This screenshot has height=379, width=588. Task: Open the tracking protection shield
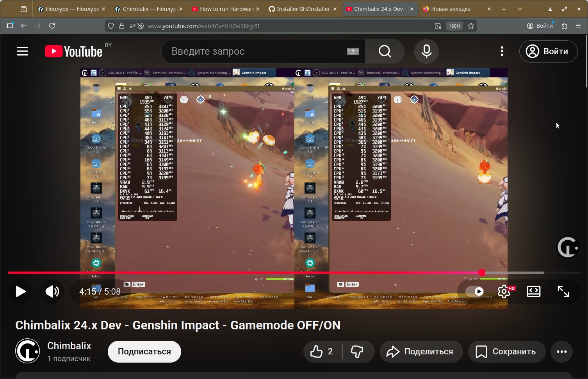pyautogui.click(x=111, y=26)
